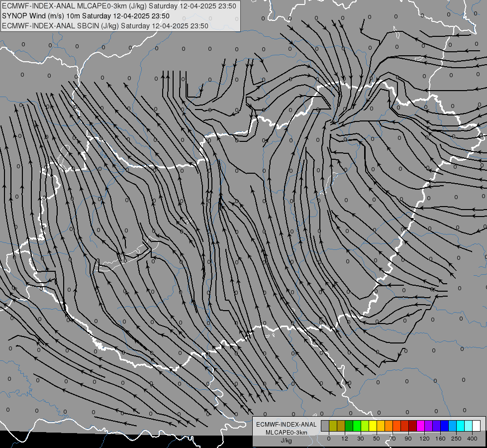The image size is (487, 448).
Task: Select the 'MLCAPE0-3km (J/kg)' header line
Action: pyautogui.click(x=119, y=6)
